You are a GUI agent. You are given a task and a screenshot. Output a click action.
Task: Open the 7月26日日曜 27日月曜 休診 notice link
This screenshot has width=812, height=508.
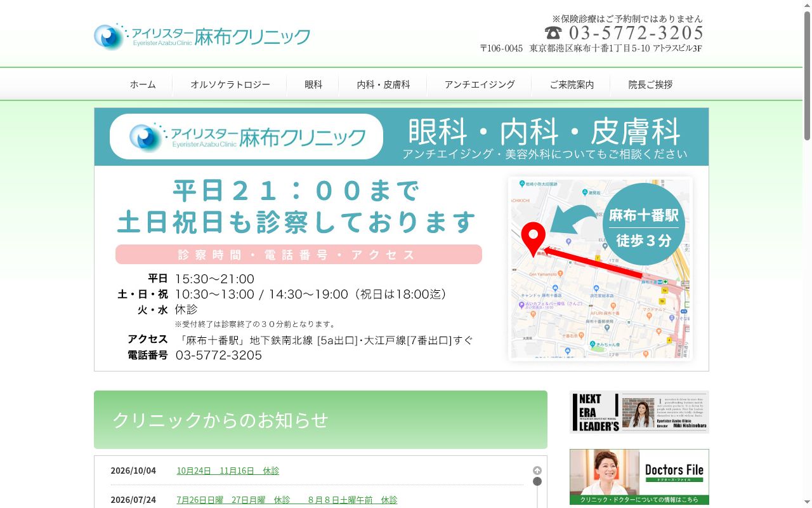[x=287, y=500]
